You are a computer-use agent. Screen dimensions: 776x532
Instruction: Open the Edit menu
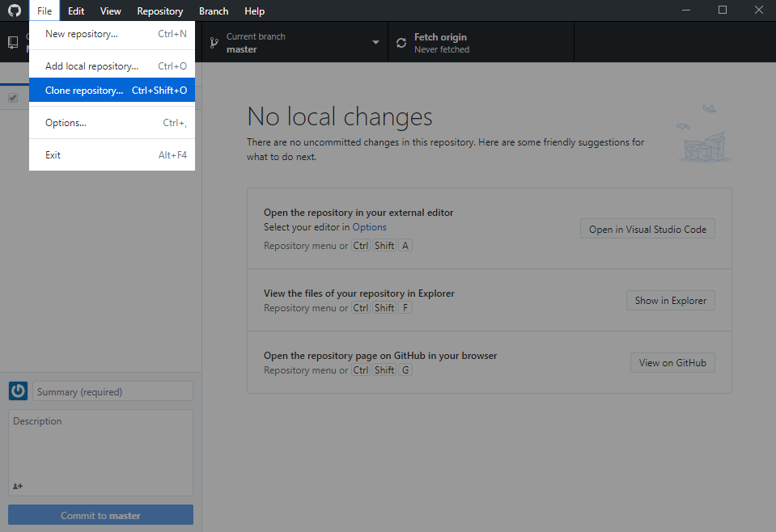pyautogui.click(x=76, y=11)
